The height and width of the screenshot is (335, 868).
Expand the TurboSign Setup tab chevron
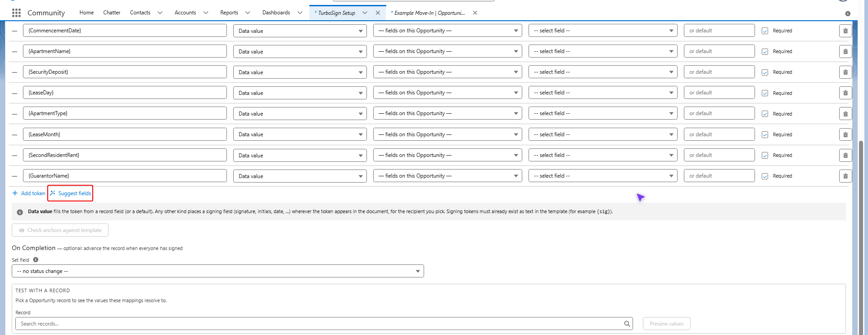(365, 13)
